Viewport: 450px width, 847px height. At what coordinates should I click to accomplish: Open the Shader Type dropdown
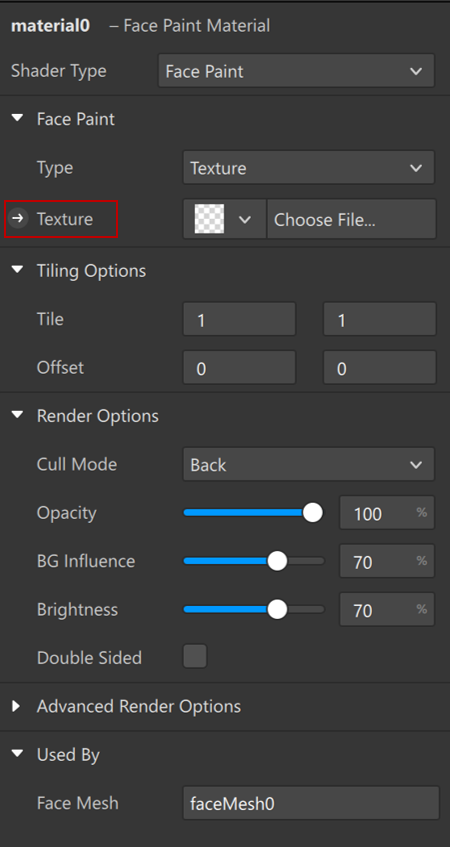pos(296,71)
